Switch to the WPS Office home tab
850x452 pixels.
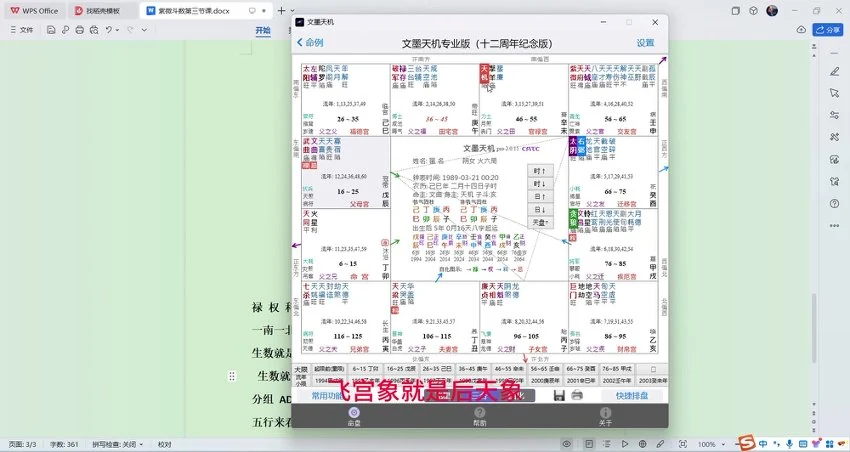tap(34, 11)
